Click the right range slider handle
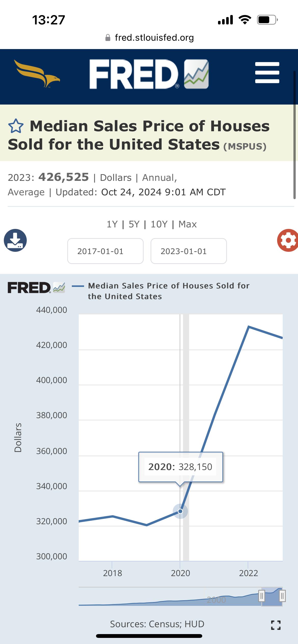The width and height of the screenshot is (298, 644). (x=282, y=596)
